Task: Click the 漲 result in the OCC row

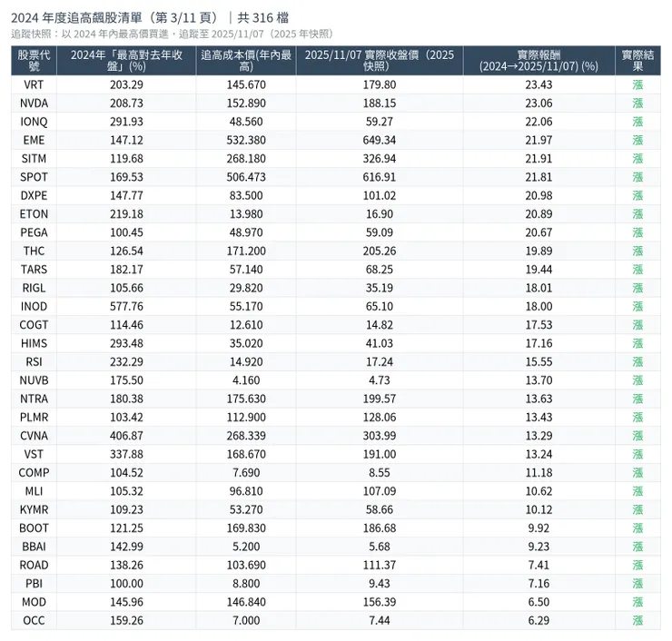Action: point(637,620)
